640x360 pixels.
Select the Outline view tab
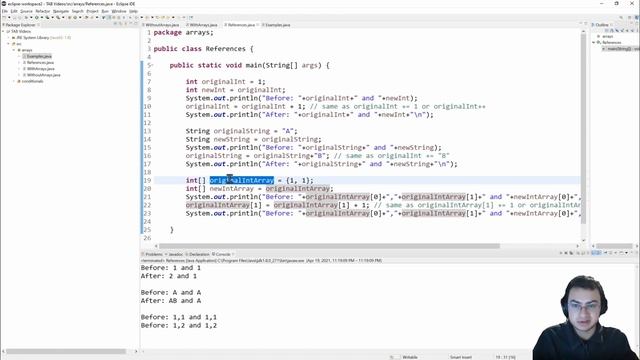pyautogui.click(x=602, y=25)
